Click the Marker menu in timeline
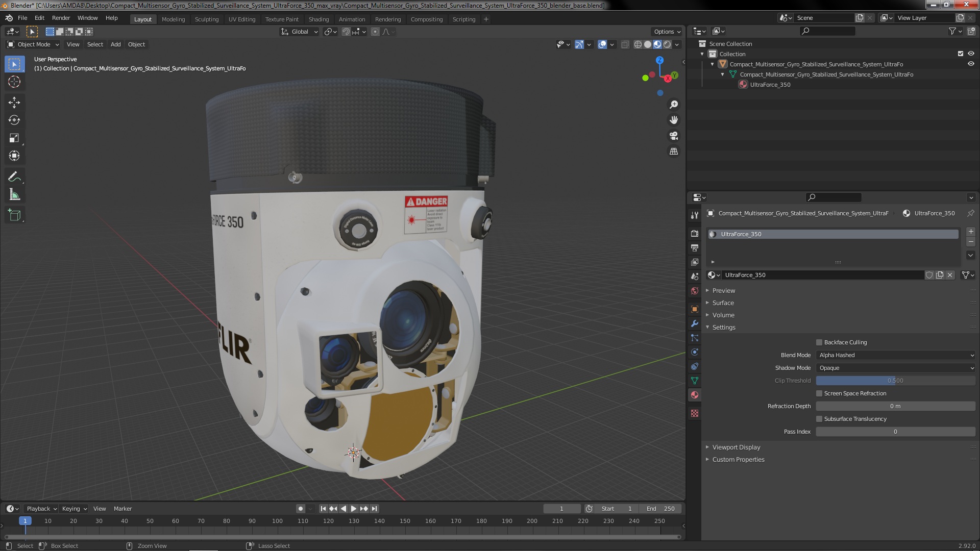980x551 pixels. click(122, 509)
